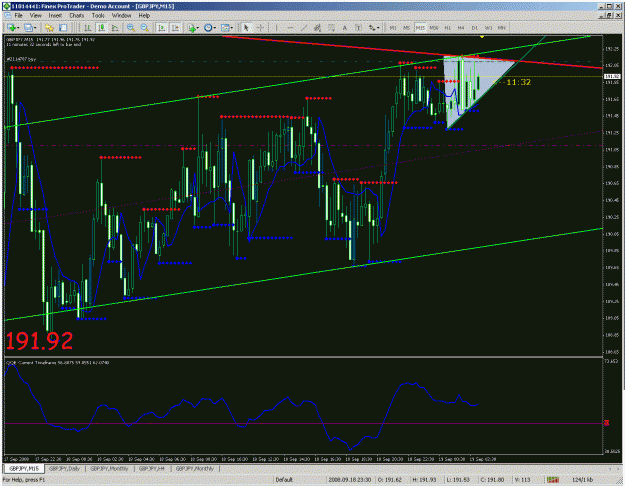625x486 pixels.
Task: Click the 124/1 kb traffic indicator
Action: [x=583, y=480]
